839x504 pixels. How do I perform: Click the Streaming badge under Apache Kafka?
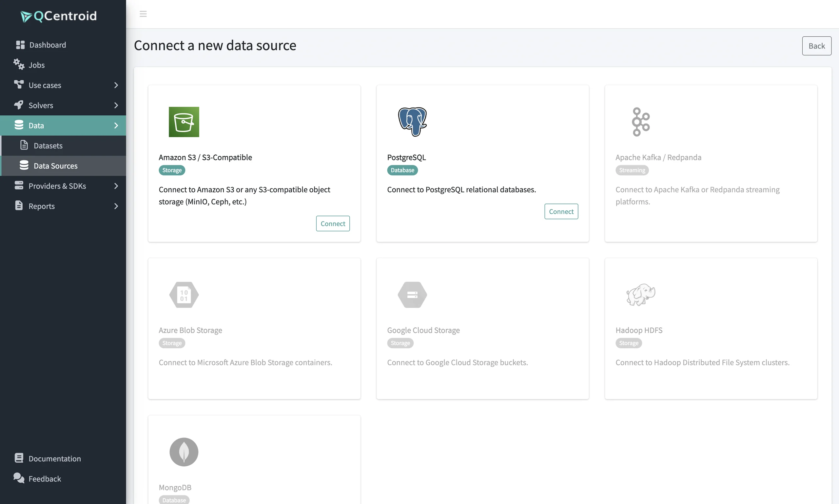coord(632,170)
